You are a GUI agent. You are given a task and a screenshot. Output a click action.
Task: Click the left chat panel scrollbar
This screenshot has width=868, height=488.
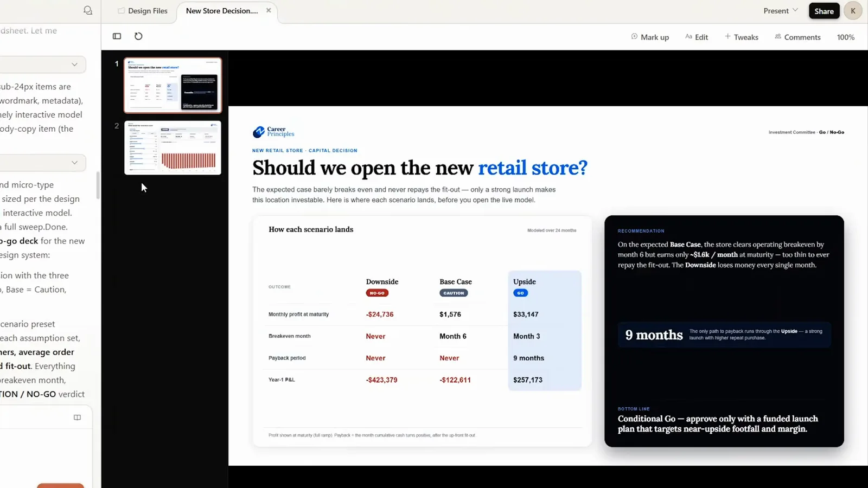(98, 185)
